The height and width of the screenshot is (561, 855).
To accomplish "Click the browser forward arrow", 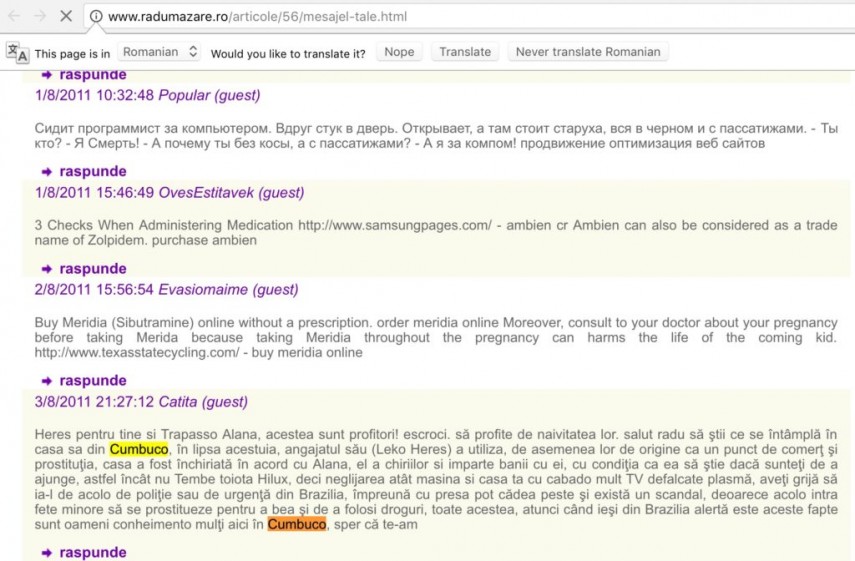I will tap(41, 17).
